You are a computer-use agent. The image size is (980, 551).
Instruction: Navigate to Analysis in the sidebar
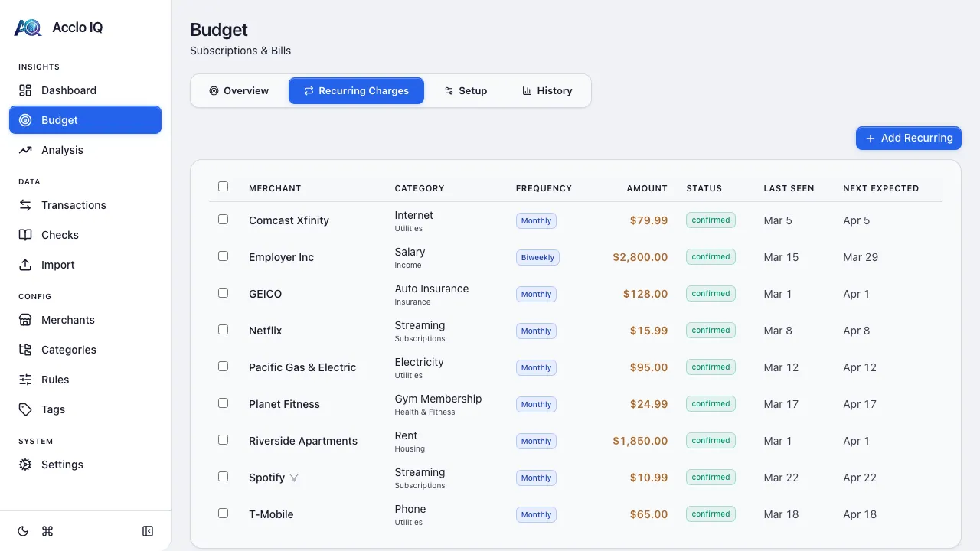coord(85,150)
